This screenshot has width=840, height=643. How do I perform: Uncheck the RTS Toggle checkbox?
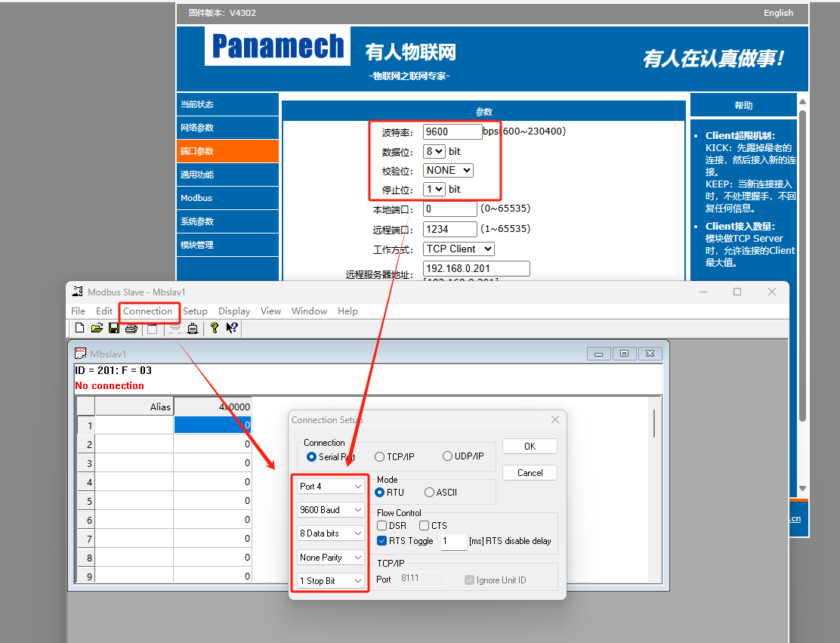(382, 541)
